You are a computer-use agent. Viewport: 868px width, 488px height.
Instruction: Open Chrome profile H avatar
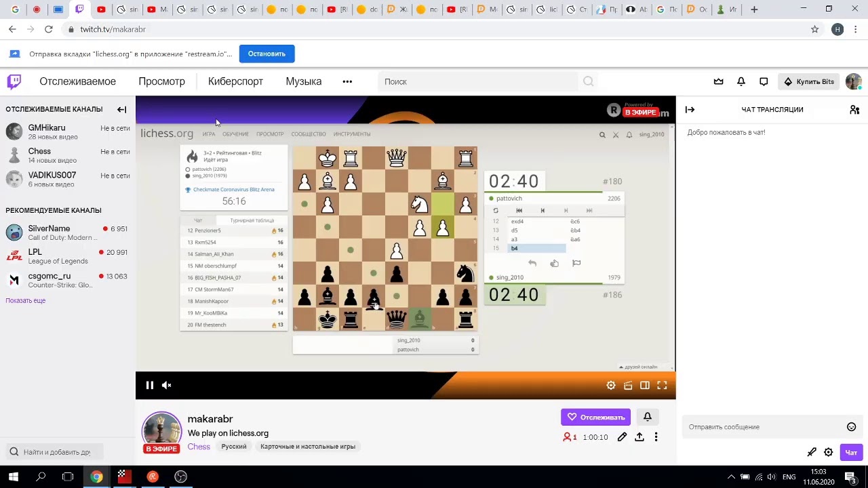(x=837, y=29)
